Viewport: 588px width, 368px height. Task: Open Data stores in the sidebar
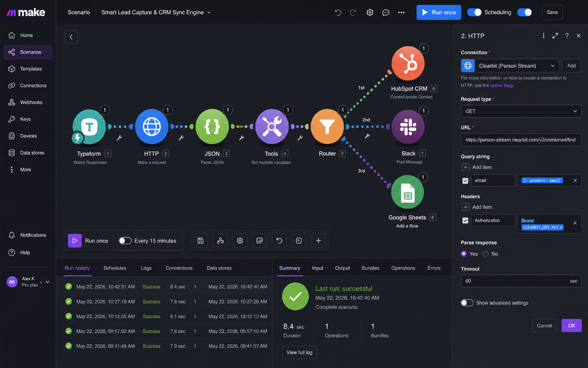pos(28,153)
